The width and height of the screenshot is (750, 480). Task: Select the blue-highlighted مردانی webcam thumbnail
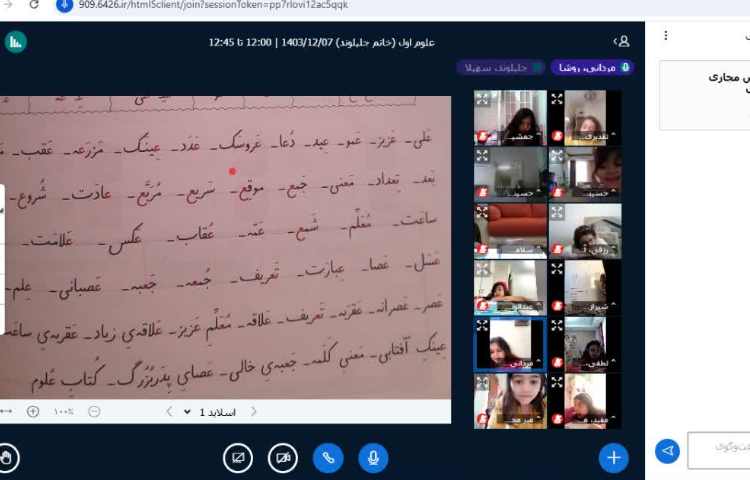510,344
